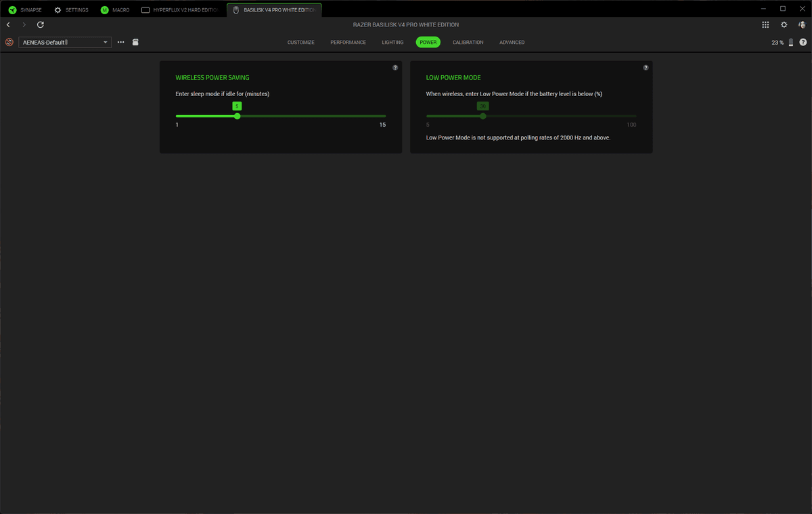This screenshot has height=514, width=812.
Task: Open the user account avatar
Action: [802, 24]
